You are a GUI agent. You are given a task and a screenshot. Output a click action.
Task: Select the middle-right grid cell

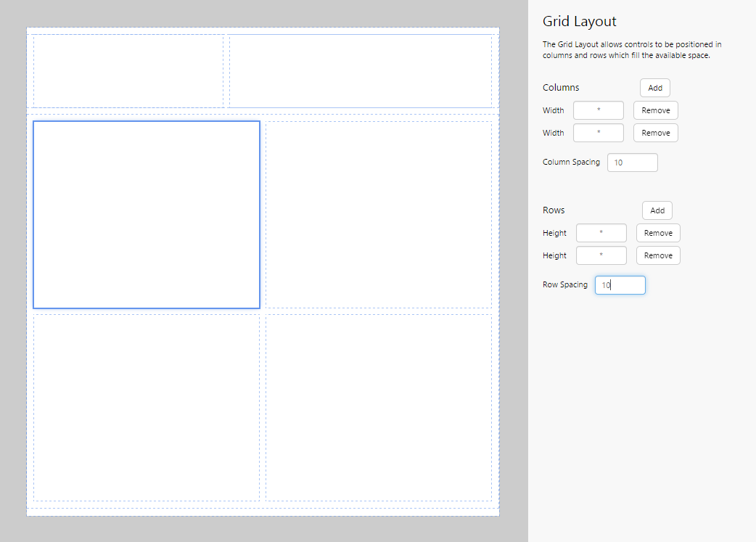point(379,214)
